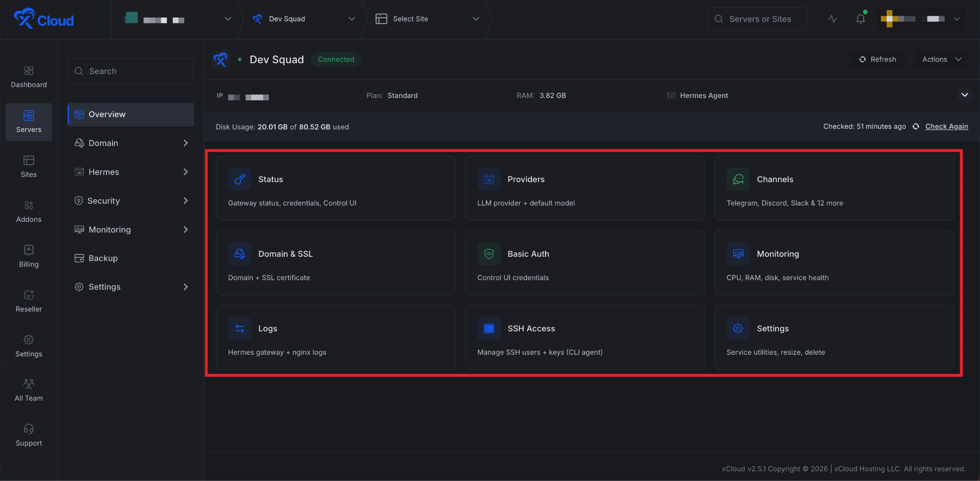Click the Reseller sidebar icon

(x=29, y=300)
